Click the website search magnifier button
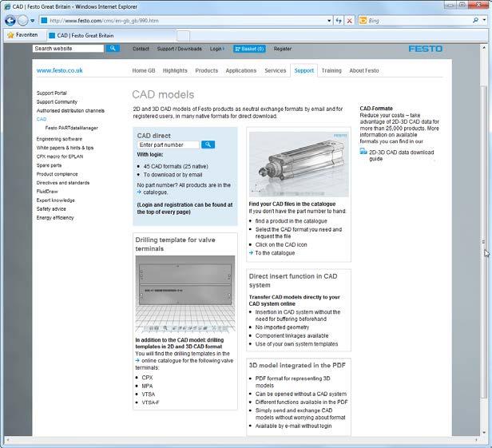This screenshot has width=492, height=448. (x=113, y=48)
